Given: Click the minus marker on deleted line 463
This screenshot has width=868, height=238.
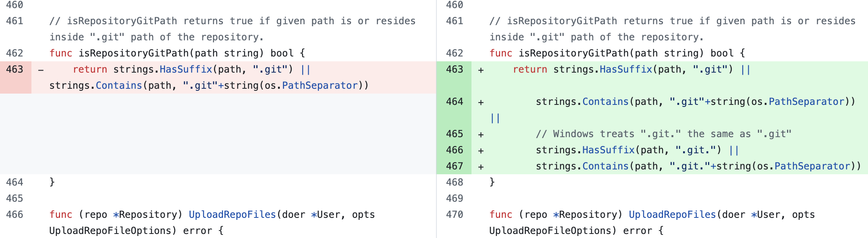Looking at the screenshot, I should (x=41, y=70).
